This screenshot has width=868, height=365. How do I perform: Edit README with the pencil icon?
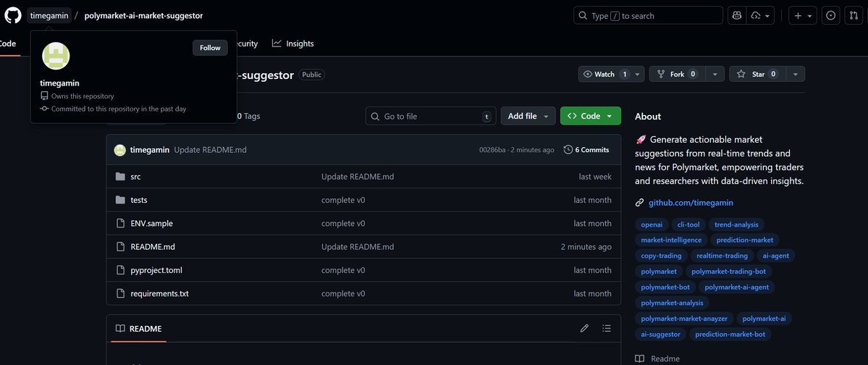(584, 329)
